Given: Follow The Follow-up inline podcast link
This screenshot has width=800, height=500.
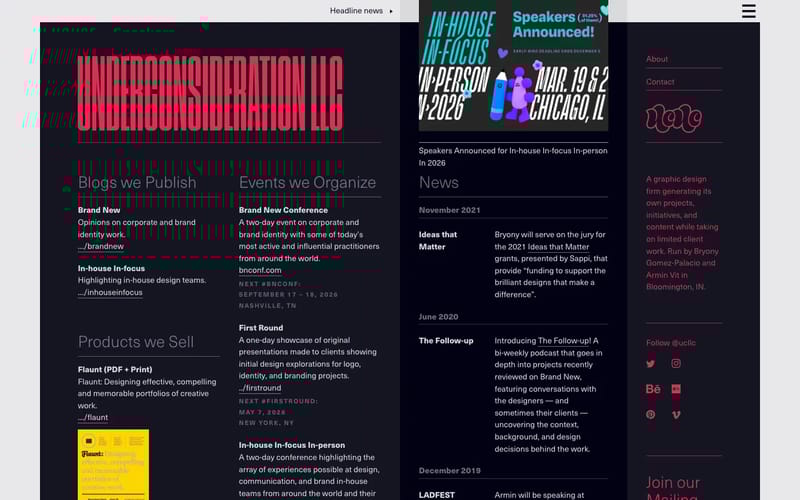Looking at the screenshot, I should point(564,341).
